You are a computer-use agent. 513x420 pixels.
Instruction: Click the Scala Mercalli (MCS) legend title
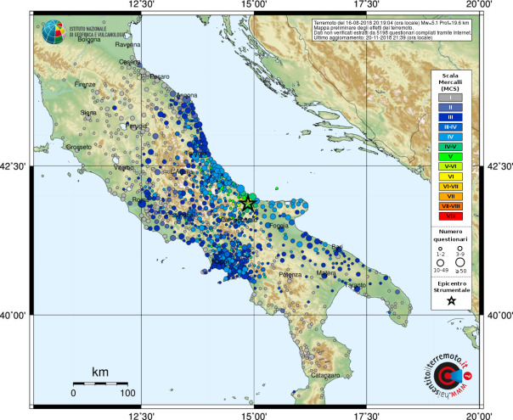(449, 82)
